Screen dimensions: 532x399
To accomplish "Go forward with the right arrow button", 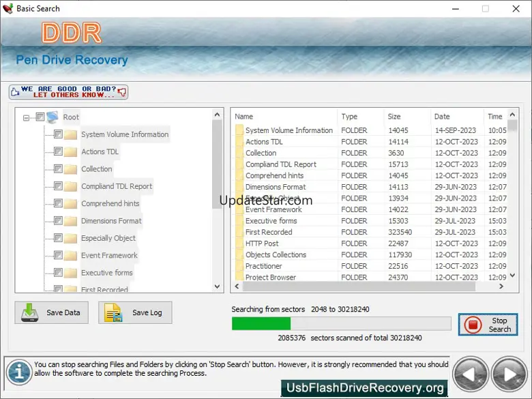I will pos(509,374).
